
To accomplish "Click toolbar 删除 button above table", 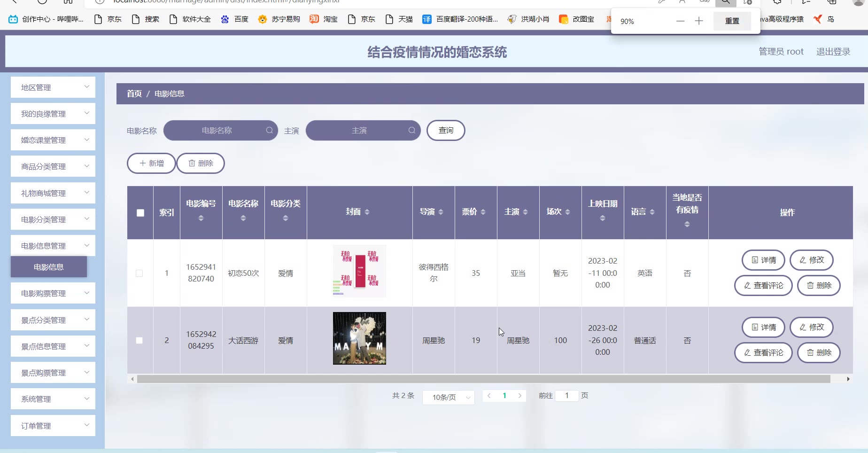I will (x=201, y=163).
